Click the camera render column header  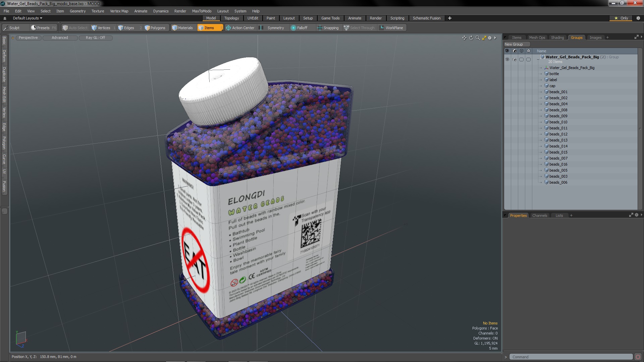click(x=515, y=51)
